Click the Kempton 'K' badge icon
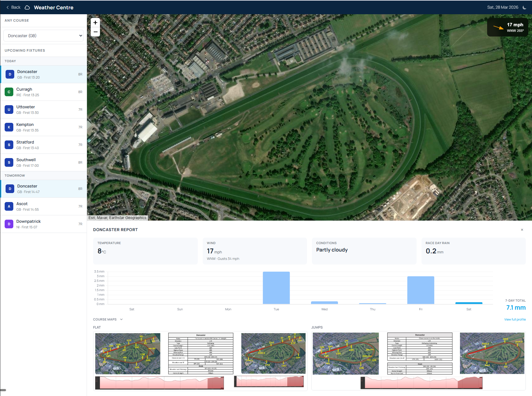 pyautogui.click(x=9, y=127)
